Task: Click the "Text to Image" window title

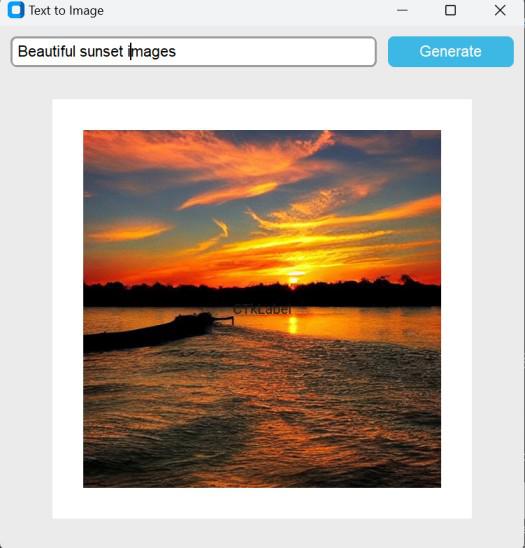Action: pyautogui.click(x=66, y=10)
